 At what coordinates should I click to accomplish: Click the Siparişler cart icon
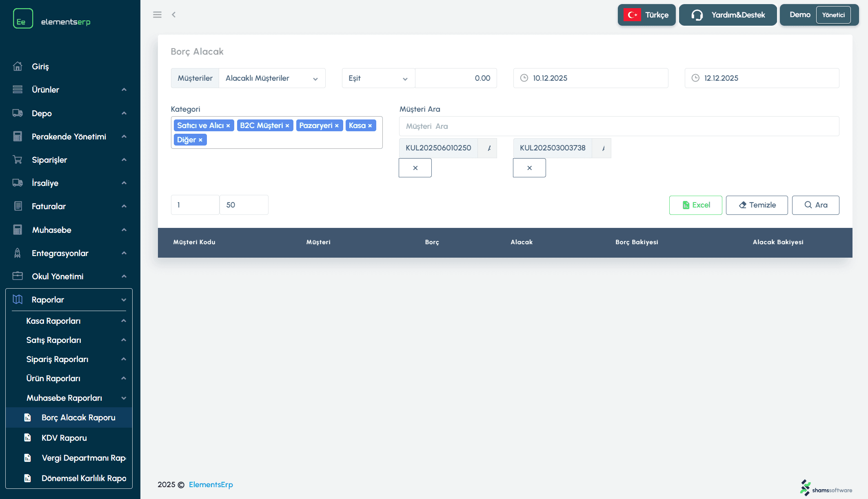pos(18,160)
